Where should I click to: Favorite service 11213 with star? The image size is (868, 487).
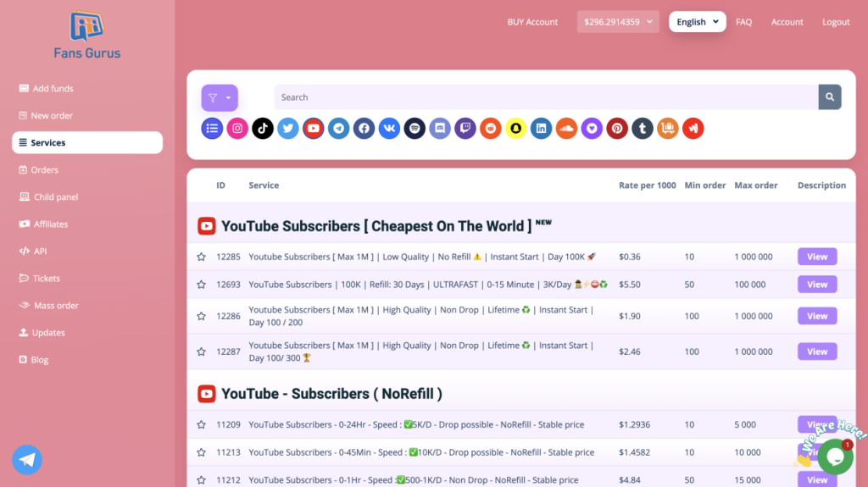coord(202,452)
